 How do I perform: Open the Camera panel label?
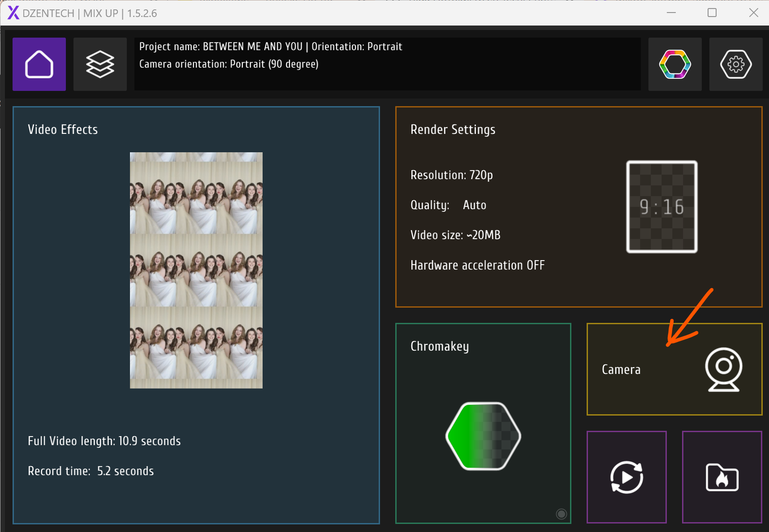(621, 369)
